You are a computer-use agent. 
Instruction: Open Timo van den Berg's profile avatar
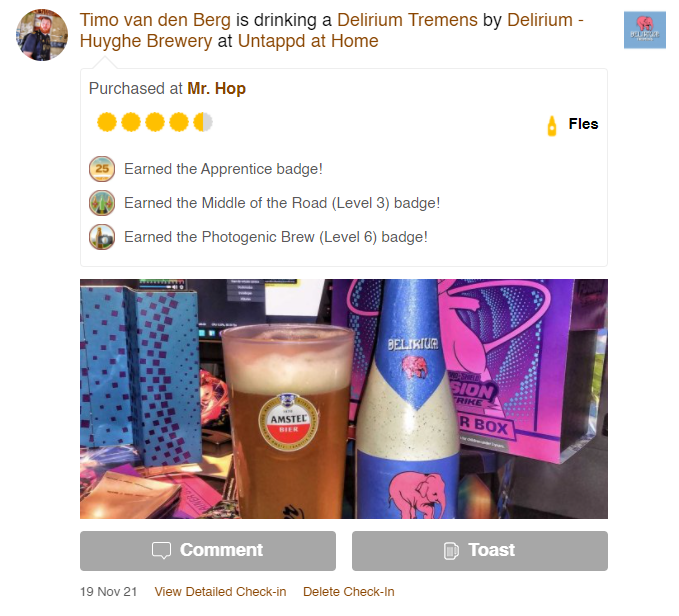point(42,35)
